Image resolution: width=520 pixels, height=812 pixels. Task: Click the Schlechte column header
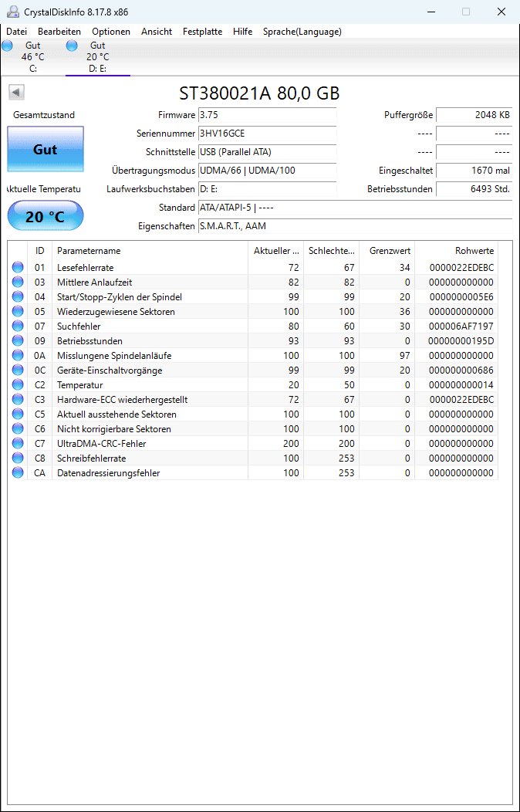click(x=331, y=251)
